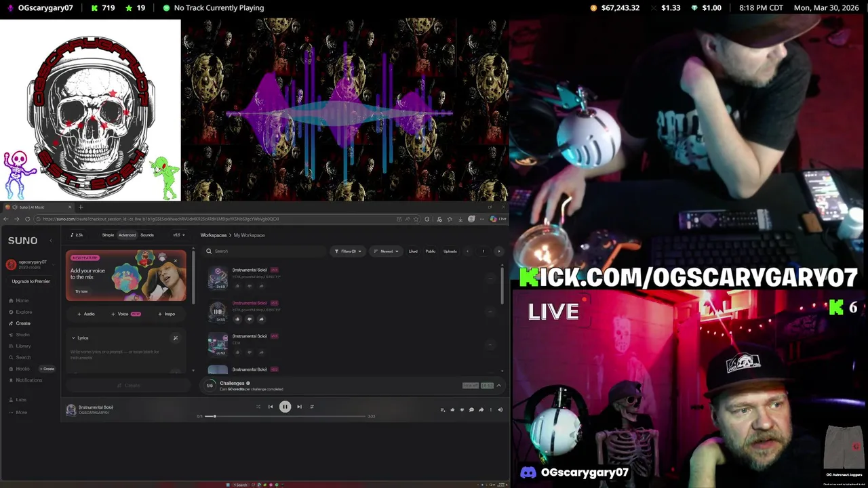868x488 pixels.
Task: Open more options for the first track
Action: coord(490,278)
